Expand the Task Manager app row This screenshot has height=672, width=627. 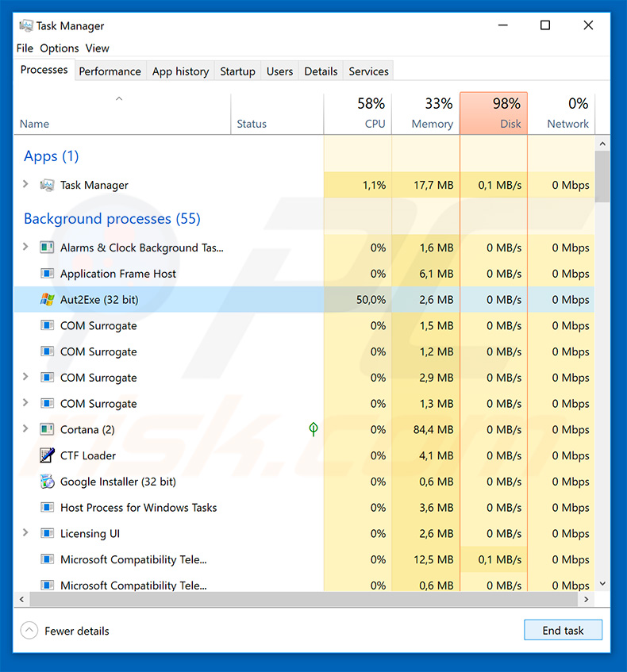click(x=25, y=184)
